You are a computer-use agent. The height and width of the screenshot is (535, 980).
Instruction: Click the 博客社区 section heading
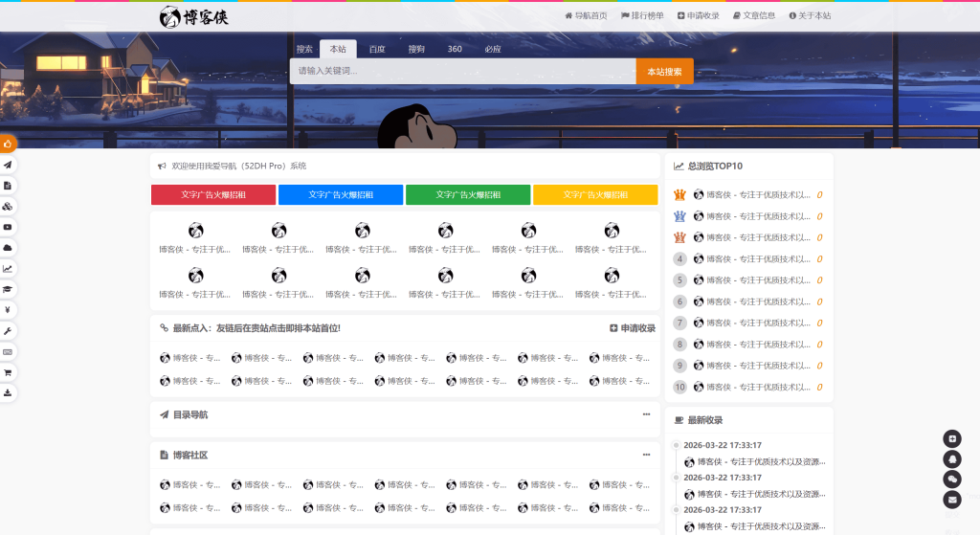coord(190,455)
